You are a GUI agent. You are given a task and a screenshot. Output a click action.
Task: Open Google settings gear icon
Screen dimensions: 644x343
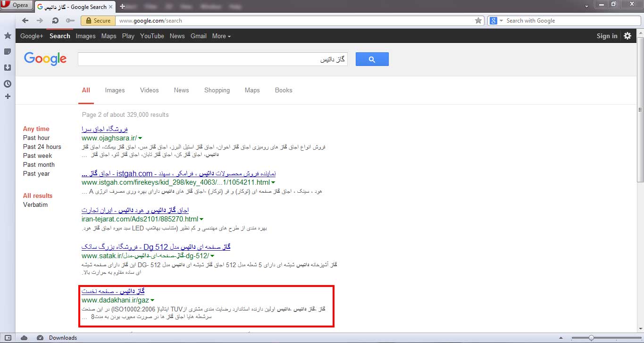(627, 36)
